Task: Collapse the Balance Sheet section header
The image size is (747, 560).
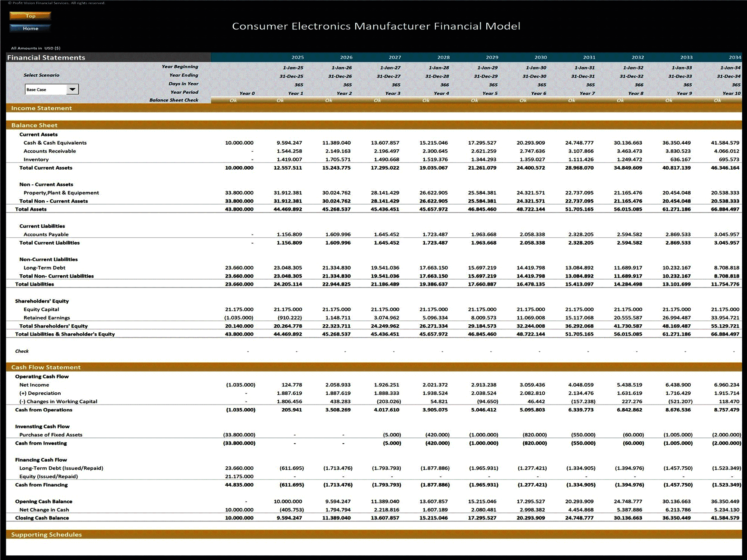Action: 35,125
